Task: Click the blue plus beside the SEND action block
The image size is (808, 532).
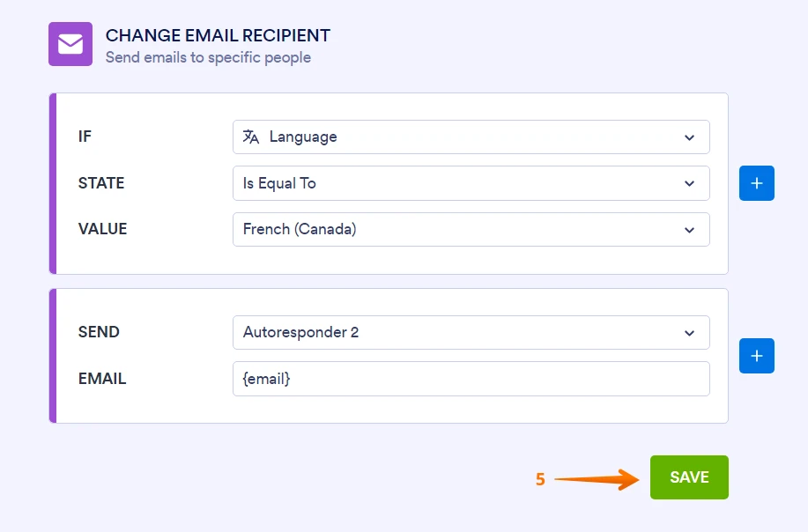Action: (756, 355)
